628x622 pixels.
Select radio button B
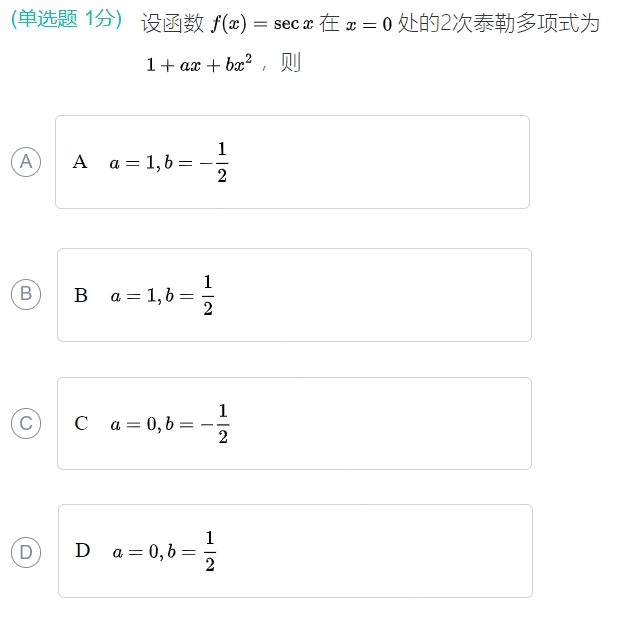(x=26, y=294)
